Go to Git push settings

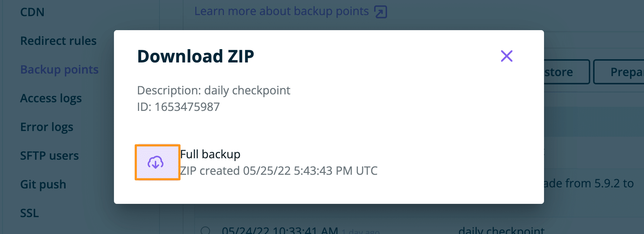[43, 184]
